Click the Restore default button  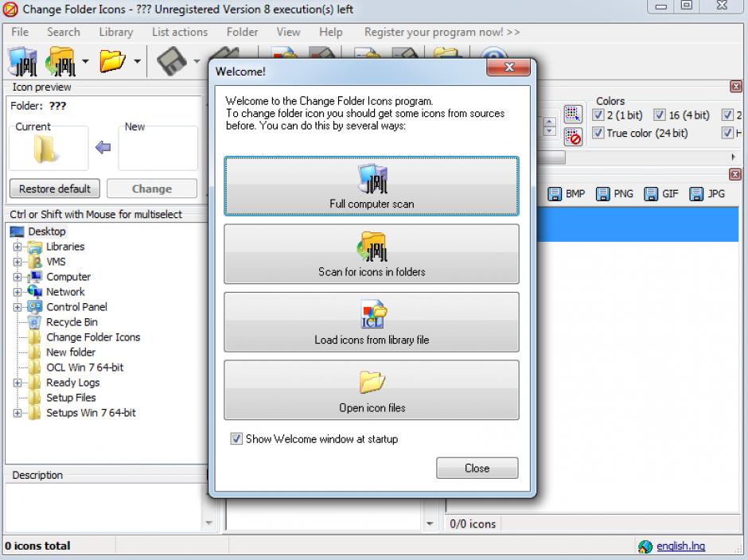point(55,189)
